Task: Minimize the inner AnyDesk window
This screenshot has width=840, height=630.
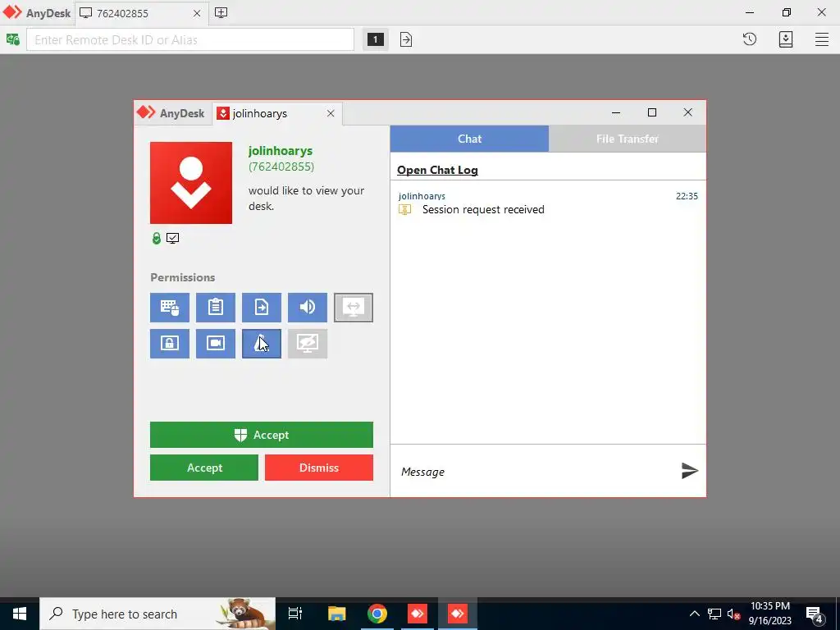Action: coord(616,112)
